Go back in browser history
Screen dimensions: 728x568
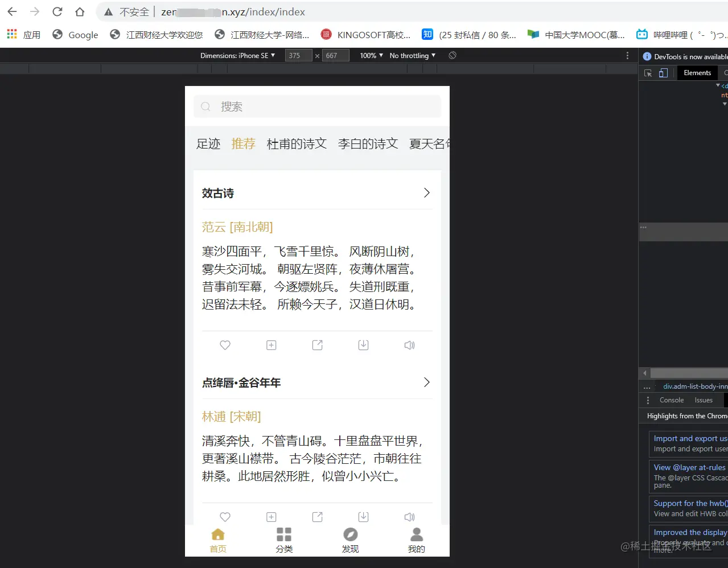pos(12,11)
